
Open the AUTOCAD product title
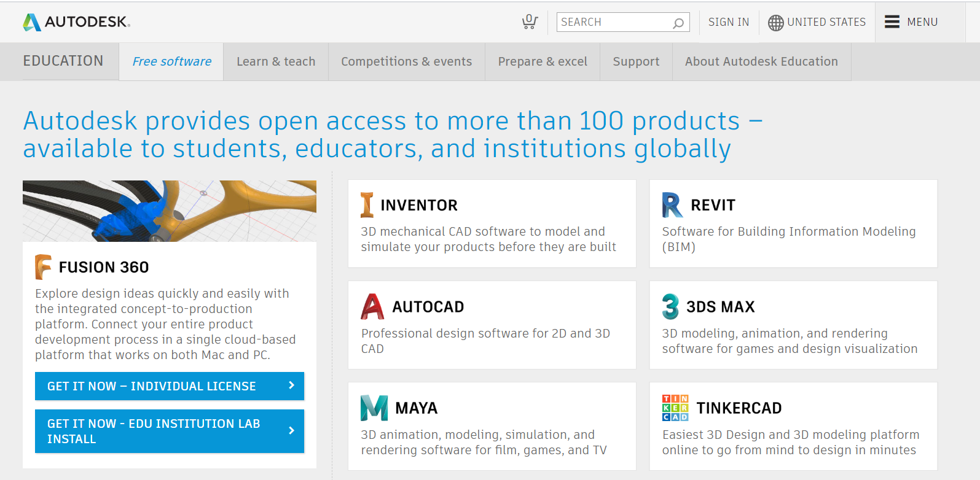428,307
